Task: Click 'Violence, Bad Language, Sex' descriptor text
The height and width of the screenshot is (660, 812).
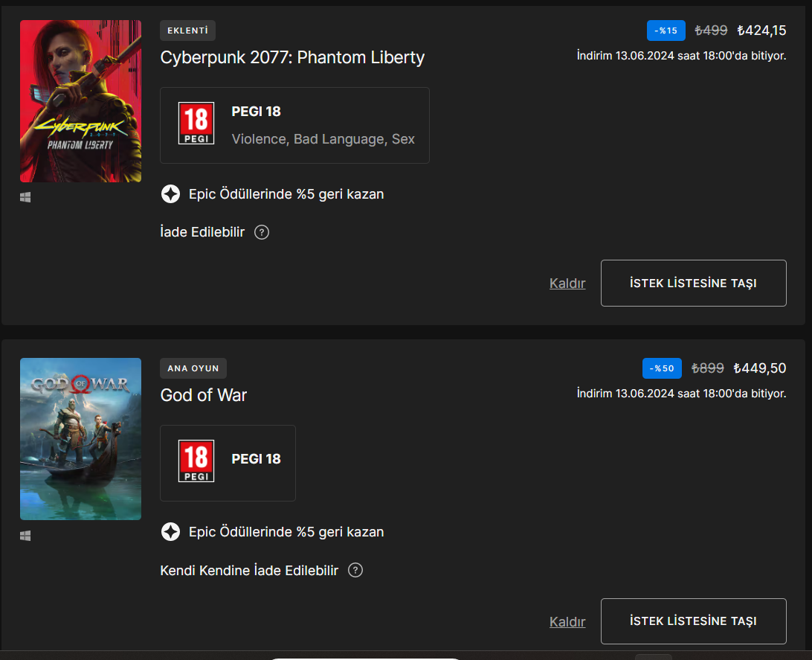Action: click(x=323, y=139)
